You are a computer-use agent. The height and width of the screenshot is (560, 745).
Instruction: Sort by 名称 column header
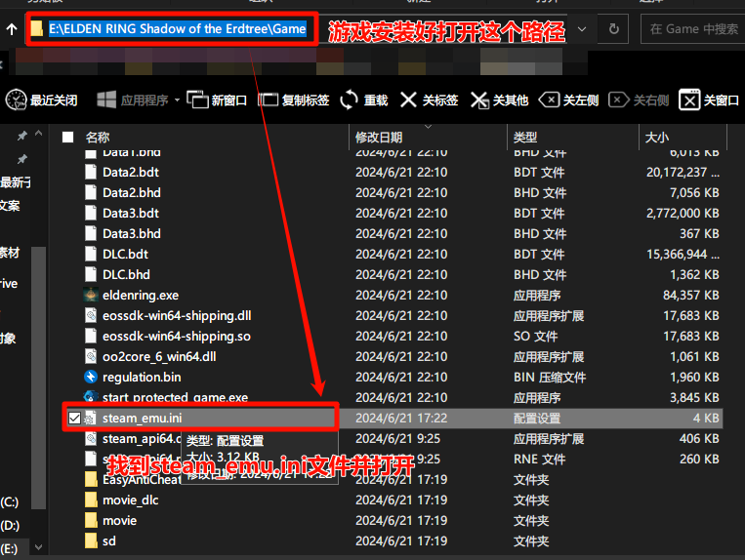coord(98,138)
